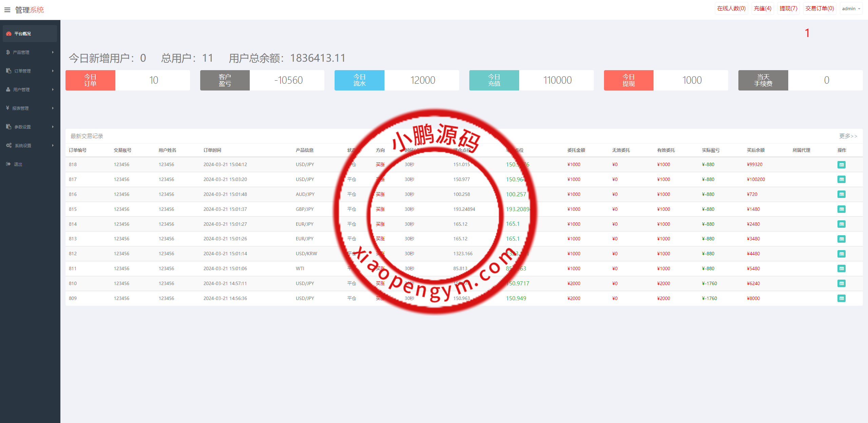This screenshot has width=868, height=423.
Task: Open the 参数设置 menu item
Action: 22,127
